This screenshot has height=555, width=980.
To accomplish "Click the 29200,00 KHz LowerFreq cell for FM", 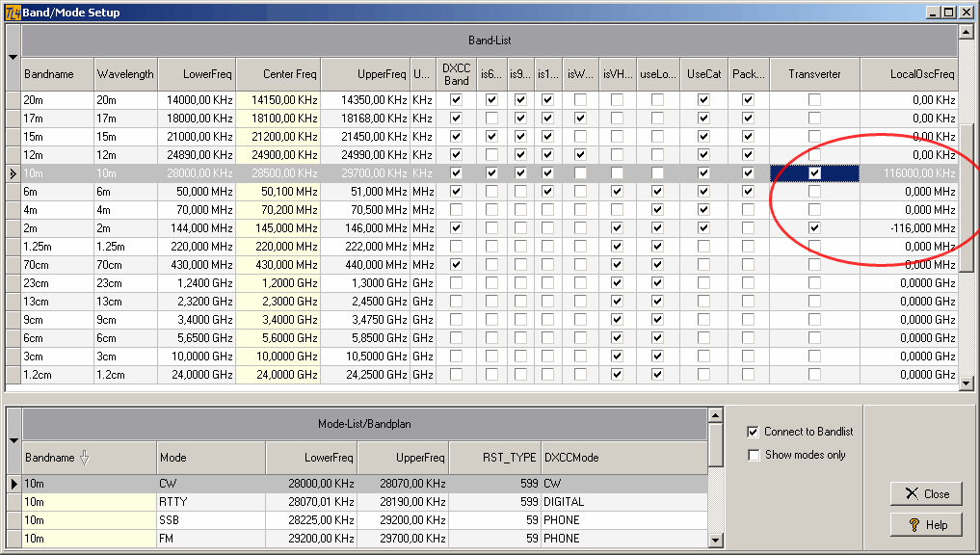I will point(311,538).
